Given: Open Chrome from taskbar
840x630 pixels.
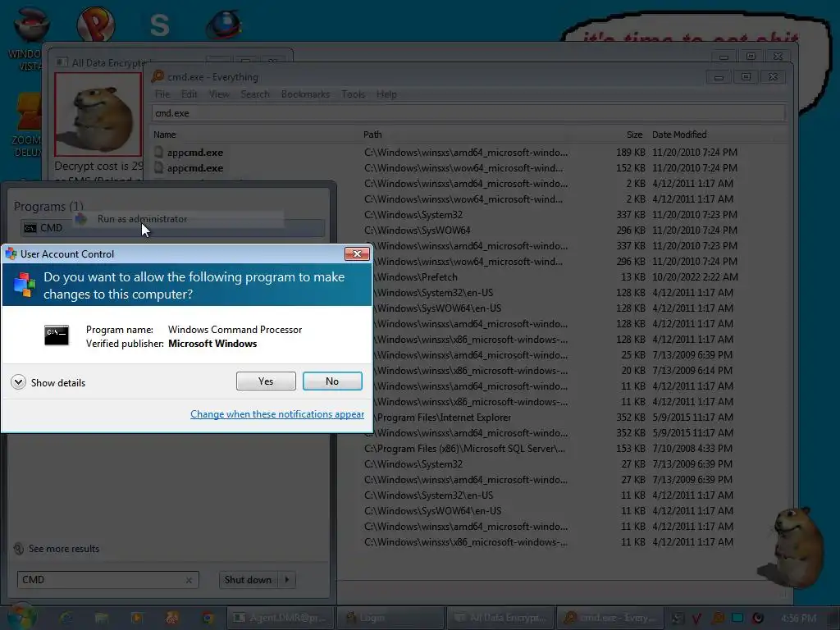Looking at the screenshot, I should click(208, 618).
